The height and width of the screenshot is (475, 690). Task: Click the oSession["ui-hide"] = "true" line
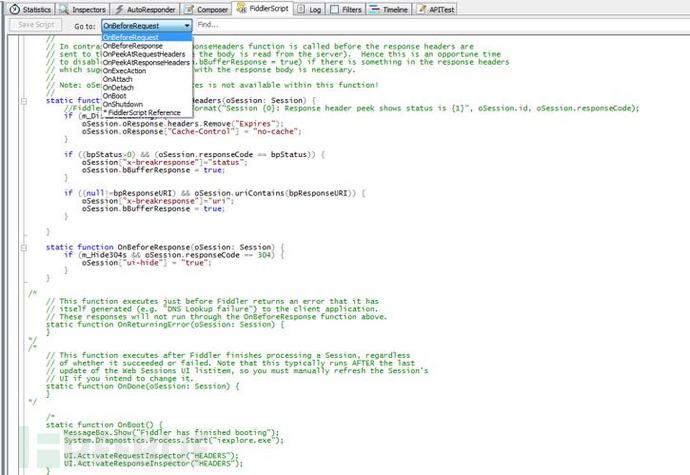147,263
